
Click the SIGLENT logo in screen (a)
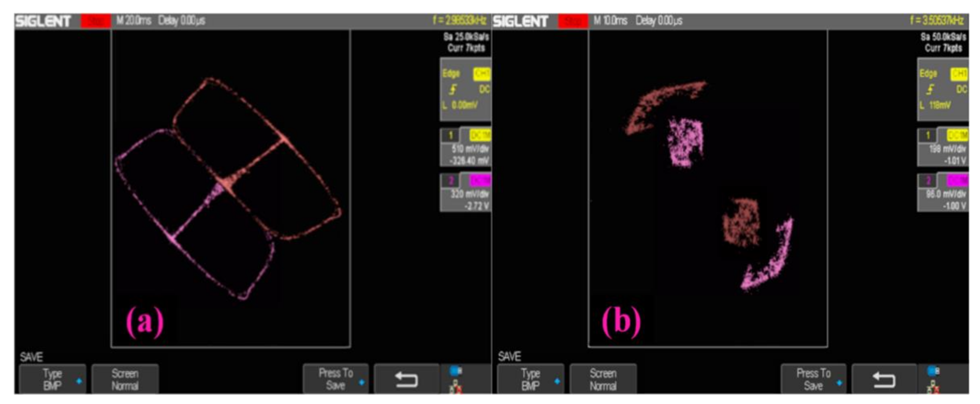point(43,21)
